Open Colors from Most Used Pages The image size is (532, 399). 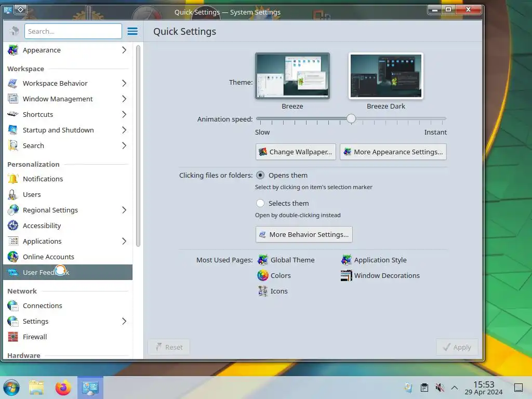[x=274, y=275]
